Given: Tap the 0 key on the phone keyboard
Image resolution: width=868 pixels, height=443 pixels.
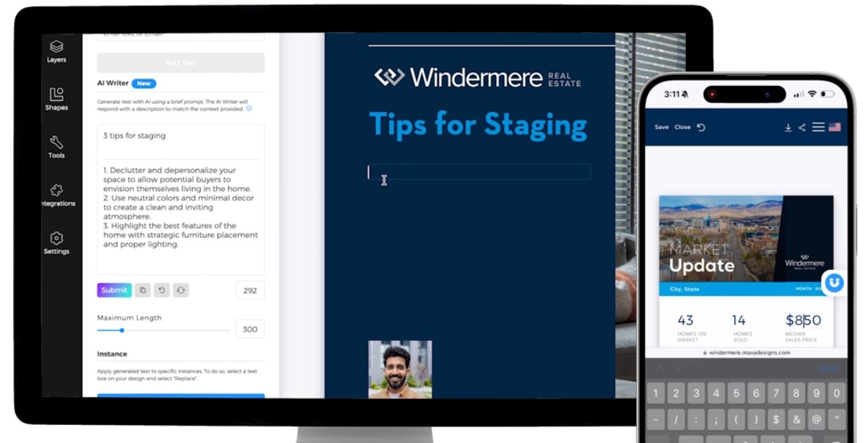Looking at the screenshot, I should [837, 393].
